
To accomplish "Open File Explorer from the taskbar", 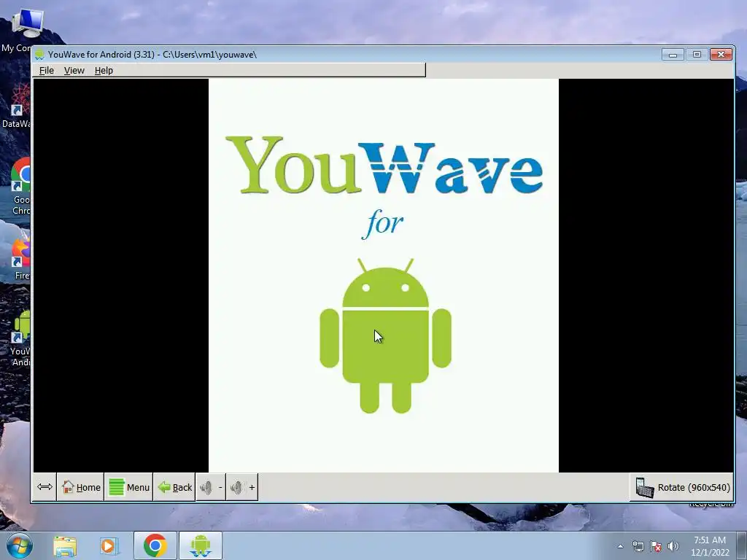I will (x=65, y=545).
